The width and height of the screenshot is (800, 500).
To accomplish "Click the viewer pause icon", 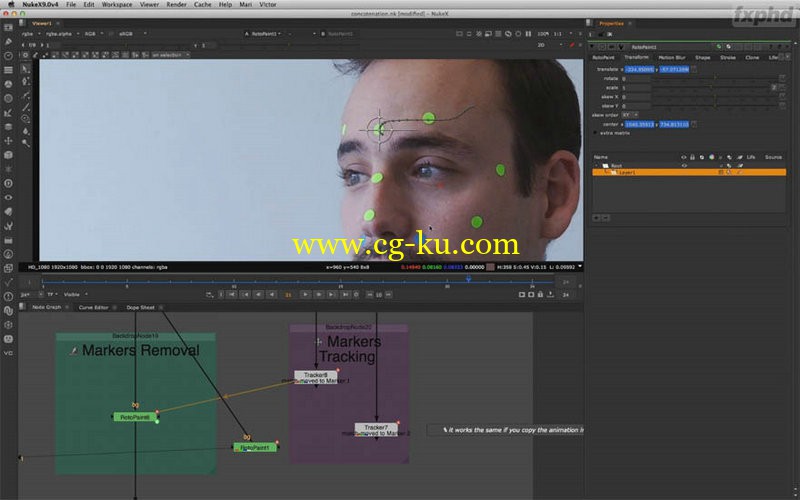I will coord(528,34).
